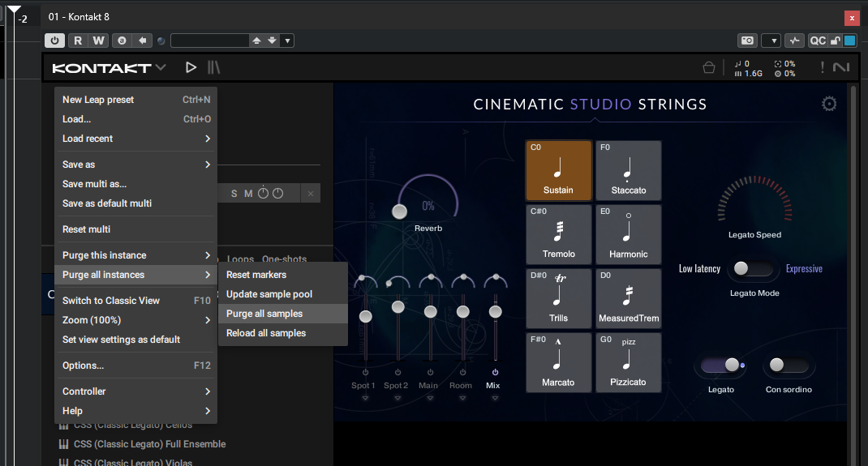
Task: Open the Kontakt library browser icon
Action: tap(214, 67)
